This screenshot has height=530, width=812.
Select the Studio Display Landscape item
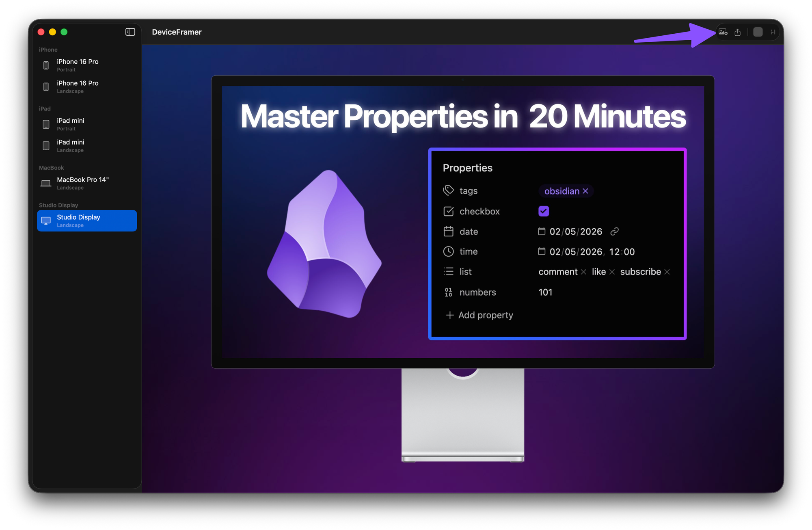86,221
